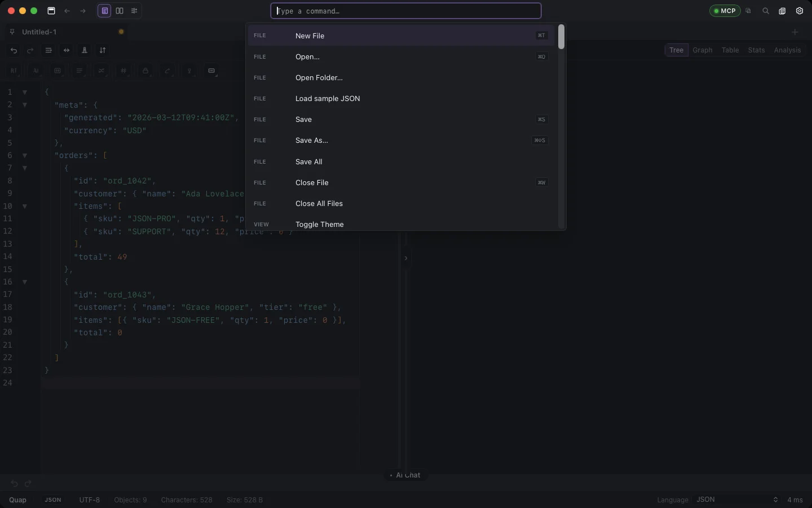812x508 pixels.
Task: Add a new tab with the plus icon
Action: pyautogui.click(x=795, y=32)
